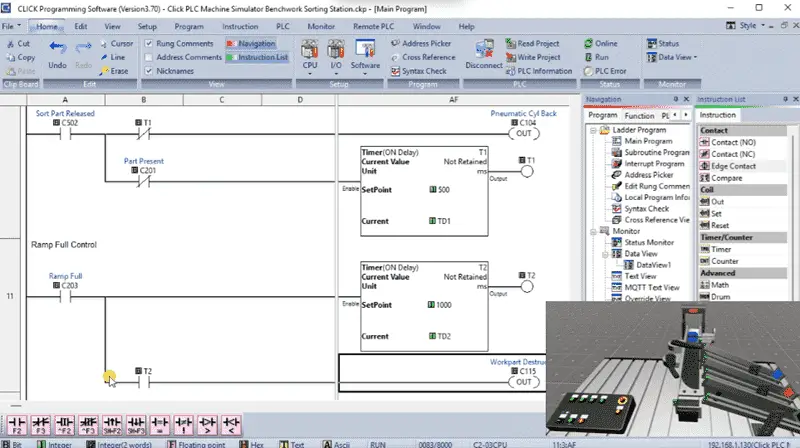Collapse the Ladder Program tree node

(x=593, y=131)
